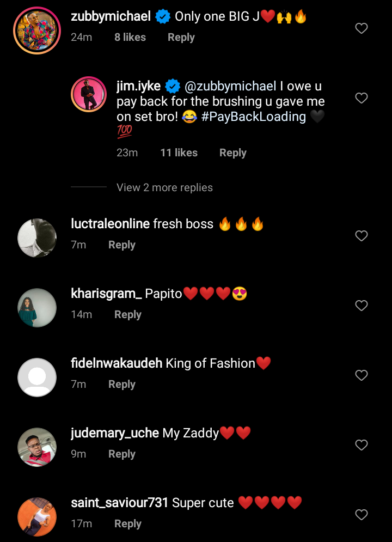Expand View 2 more replies
Viewport: 392px width, 542px height.
point(164,187)
